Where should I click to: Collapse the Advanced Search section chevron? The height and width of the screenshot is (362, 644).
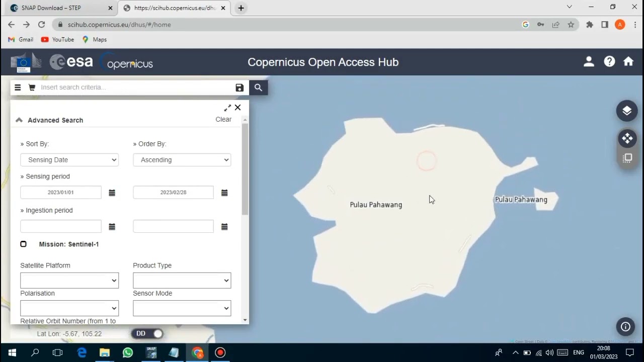pos(19,120)
